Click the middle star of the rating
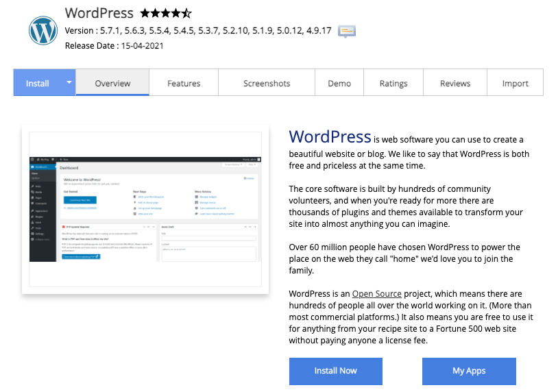 (166, 13)
